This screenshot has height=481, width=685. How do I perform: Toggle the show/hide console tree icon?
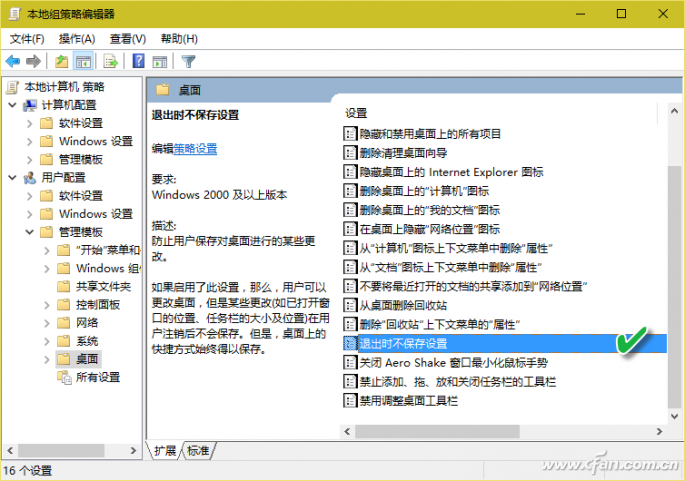pyautogui.click(x=83, y=62)
